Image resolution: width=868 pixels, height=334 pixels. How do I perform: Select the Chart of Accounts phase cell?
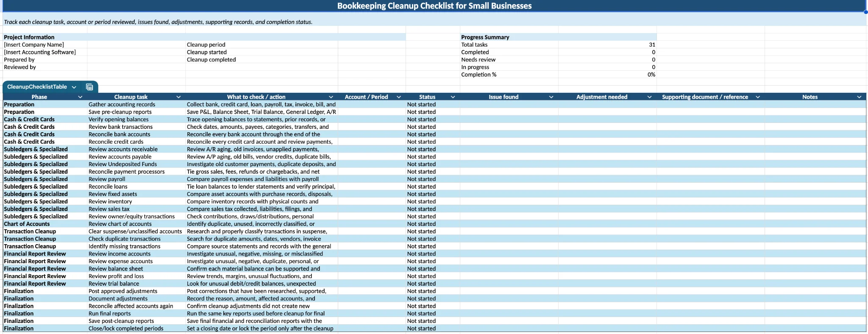(45, 224)
